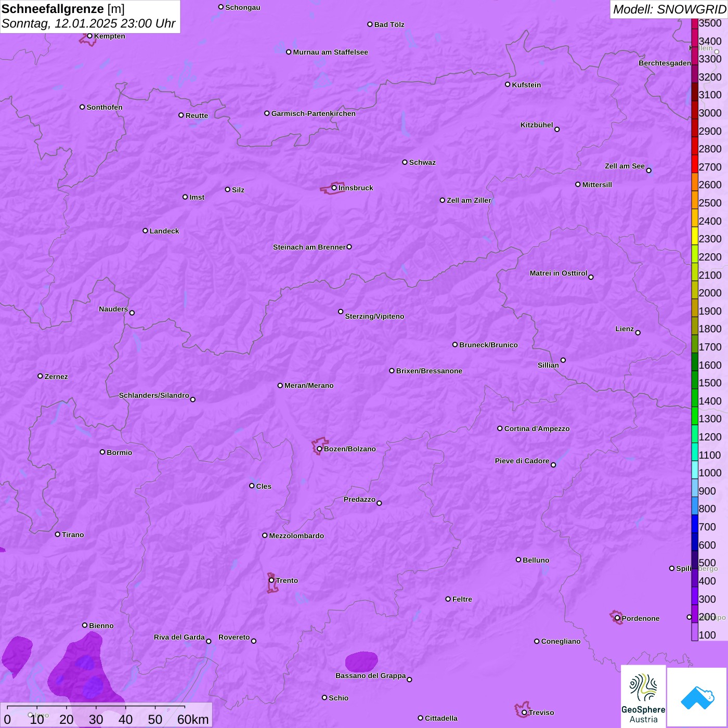
Task: Click the Meran/Merano location marker
Action: click(280, 385)
